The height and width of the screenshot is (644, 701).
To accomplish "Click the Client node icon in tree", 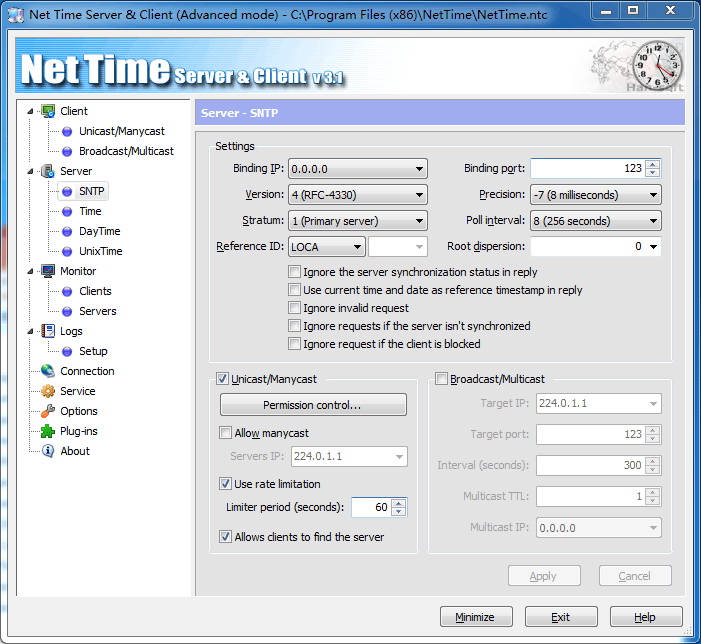I will coord(48,111).
